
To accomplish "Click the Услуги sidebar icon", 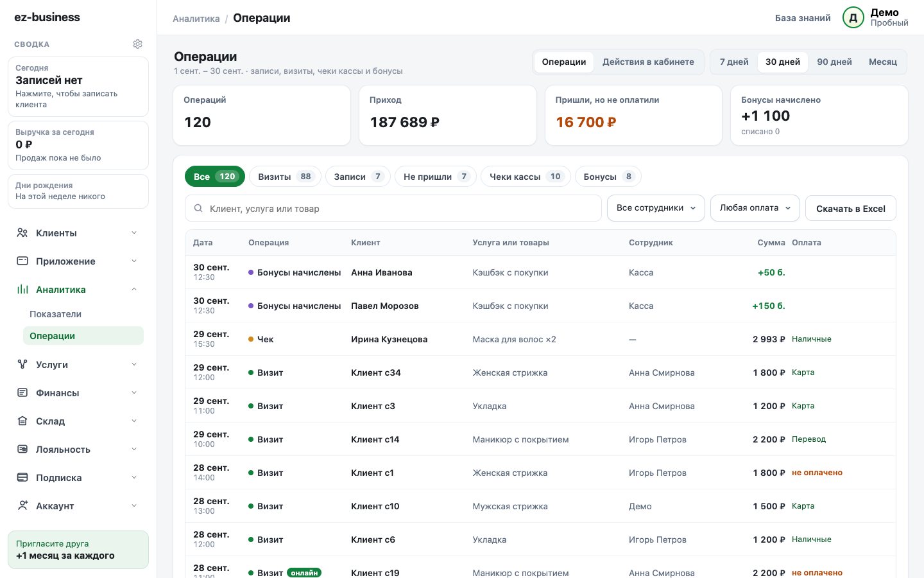I will point(22,365).
